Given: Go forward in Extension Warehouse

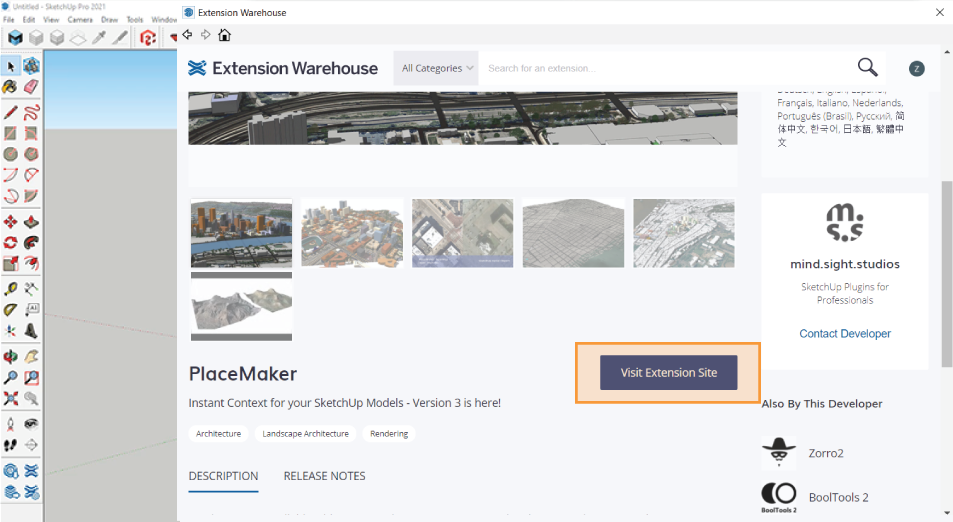Looking at the screenshot, I should pos(205,35).
